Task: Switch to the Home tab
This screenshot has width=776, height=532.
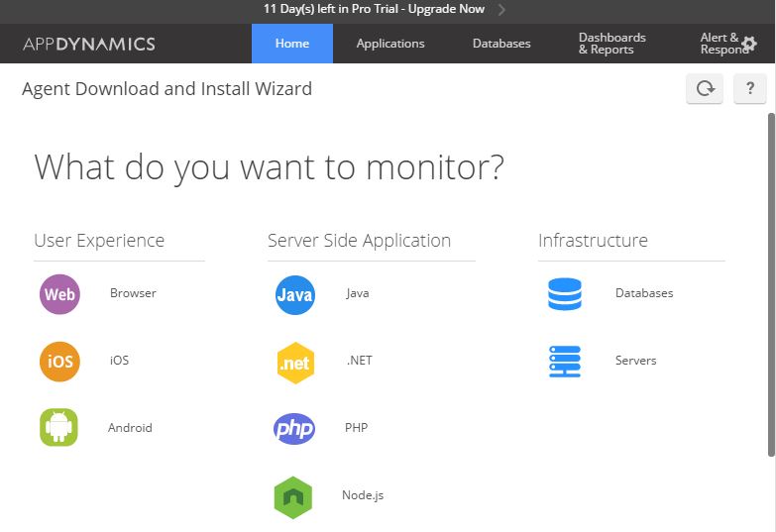Action: coord(292,44)
